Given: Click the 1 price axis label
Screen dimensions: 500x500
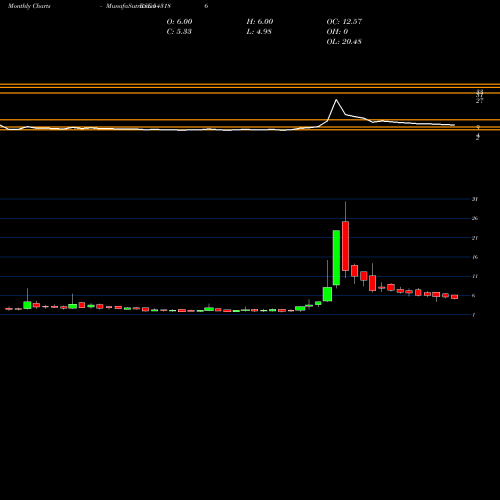Looking at the screenshot, I should click(x=474, y=315).
